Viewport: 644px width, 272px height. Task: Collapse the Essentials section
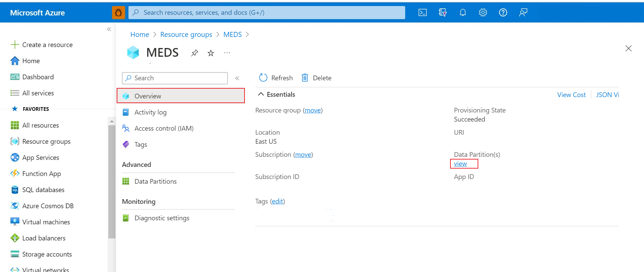(x=261, y=94)
